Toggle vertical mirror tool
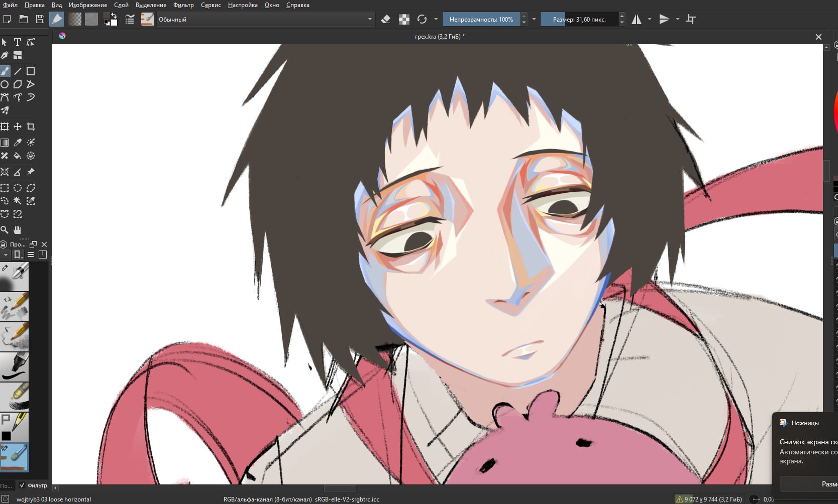838x504 pixels. pos(664,19)
